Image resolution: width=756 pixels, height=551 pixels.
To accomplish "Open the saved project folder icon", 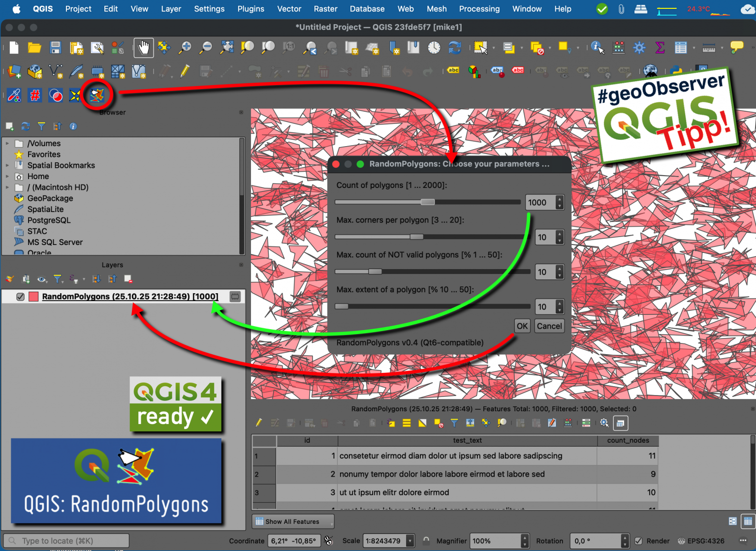I will (x=34, y=48).
